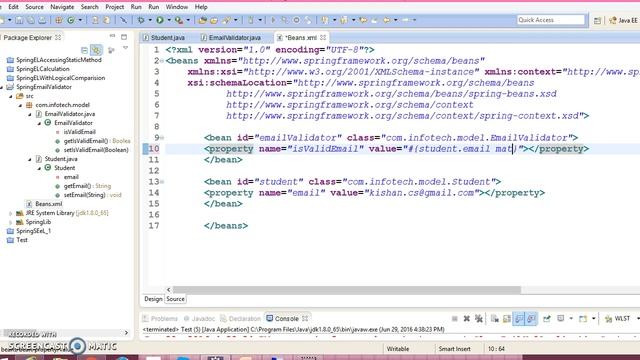This screenshot has width=640, height=360.
Task: Collapse the EmailValidator.java file node
Action: click(30, 114)
